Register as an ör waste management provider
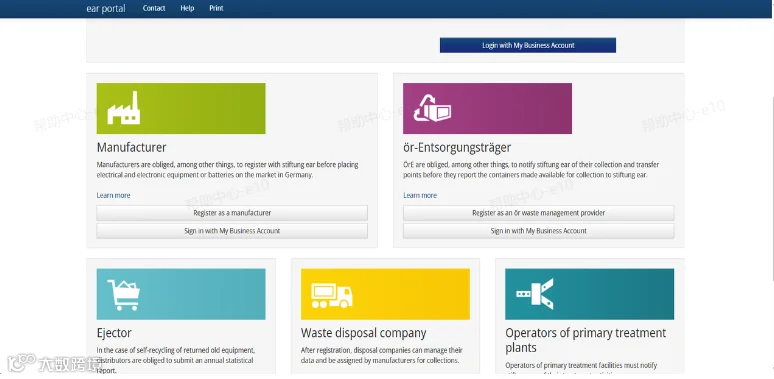This screenshot has width=774, height=379. [x=539, y=213]
